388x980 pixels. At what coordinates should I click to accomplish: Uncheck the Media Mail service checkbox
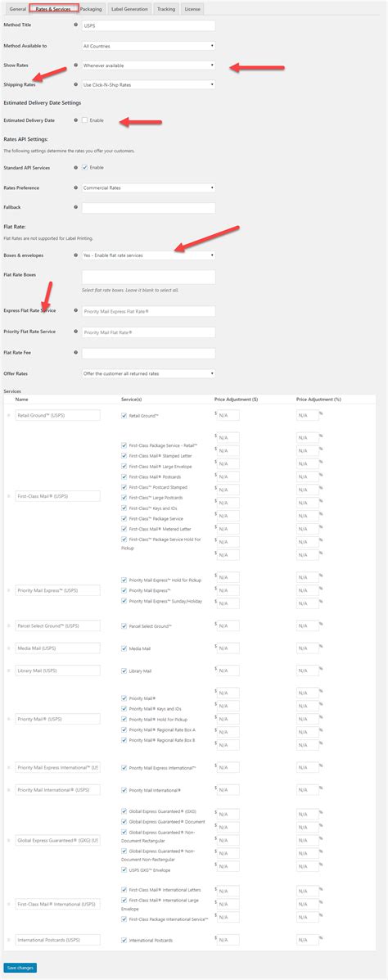click(124, 648)
